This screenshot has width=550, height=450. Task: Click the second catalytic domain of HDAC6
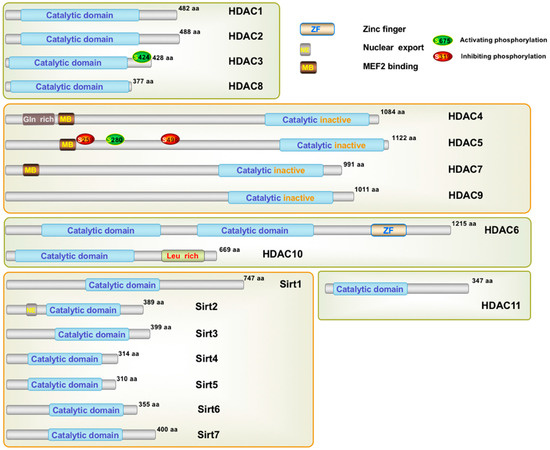tap(255, 230)
